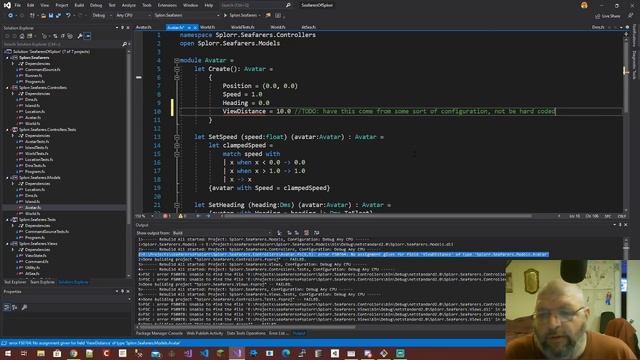Image resolution: width=640 pixels, height=360 pixels.
Task: Select Runner.fs in Solution Explorer
Action: coord(33,76)
